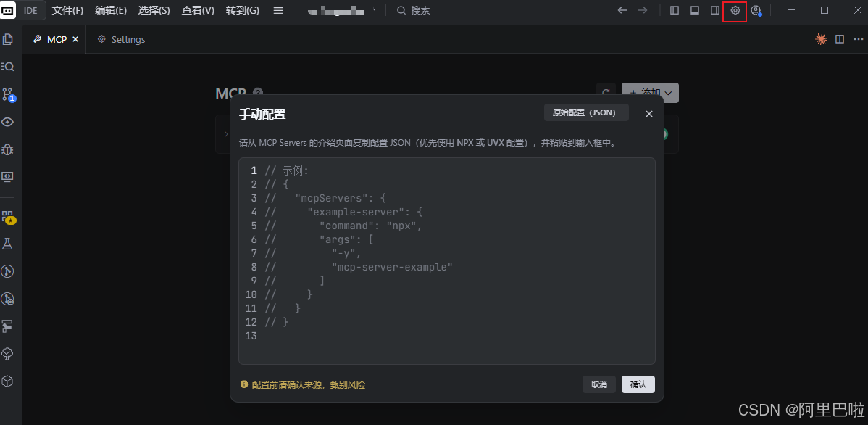
Task: Click the circular cursor-and-gear icon in sidebar
Action: (8, 300)
